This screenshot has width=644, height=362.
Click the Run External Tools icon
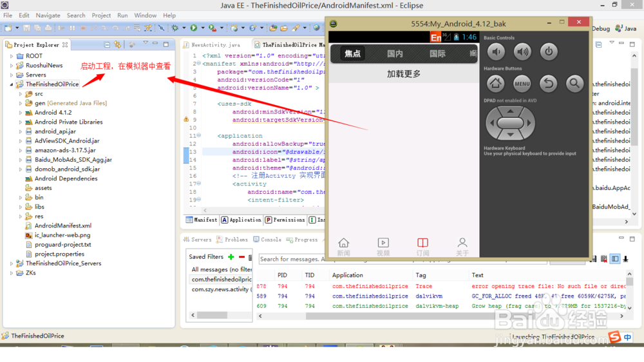(x=212, y=28)
